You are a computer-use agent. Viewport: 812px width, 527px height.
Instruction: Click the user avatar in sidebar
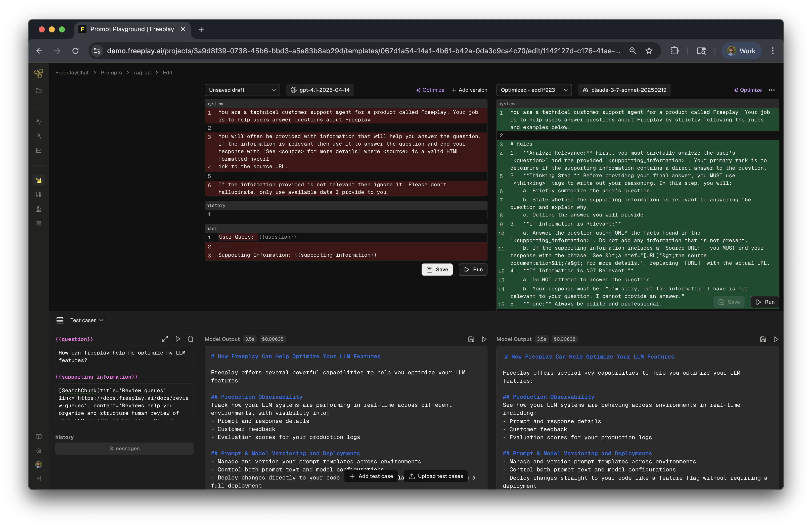(x=38, y=465)
